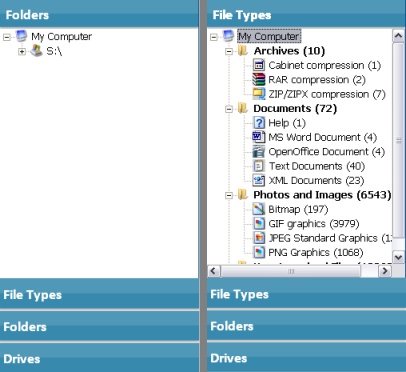Open the right File Types section bar
The height and width of the screenshot is (372, 406).
306,294
